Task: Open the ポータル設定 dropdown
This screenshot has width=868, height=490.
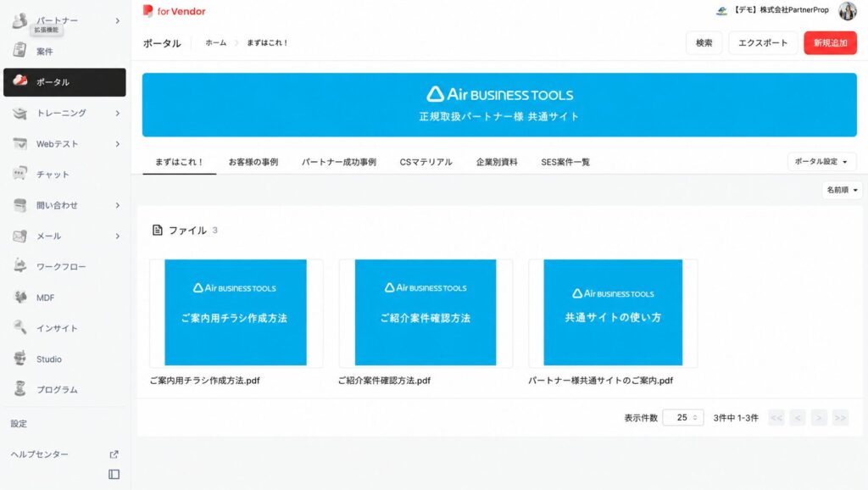Action: tap(821, 162)
